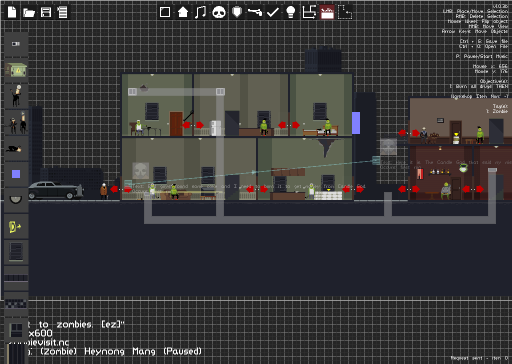This screenshot has height=364, width=512.
Task: Click the "to zombies. [ez]" level text
Action: coord(82,324)
